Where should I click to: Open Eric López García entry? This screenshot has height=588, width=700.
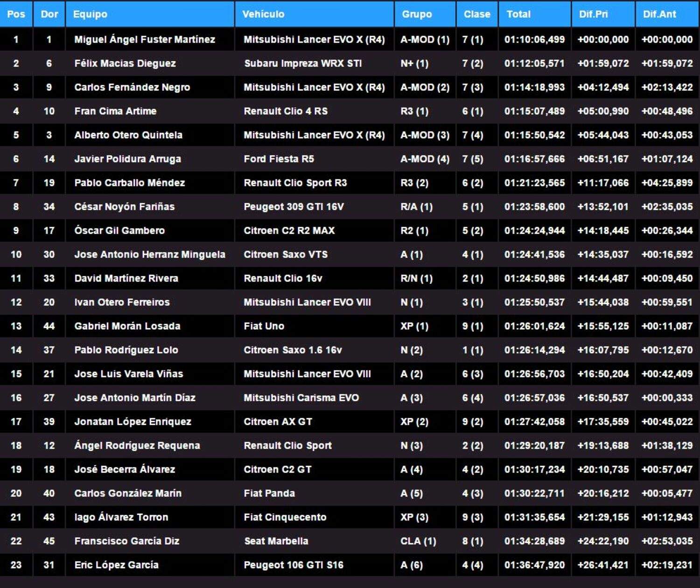116,565
